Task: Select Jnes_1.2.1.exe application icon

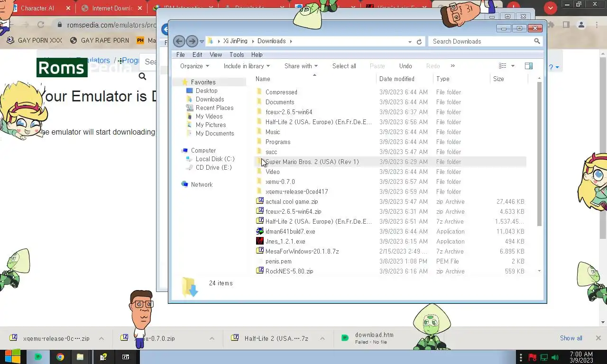Action: click(x=259, y=241)
